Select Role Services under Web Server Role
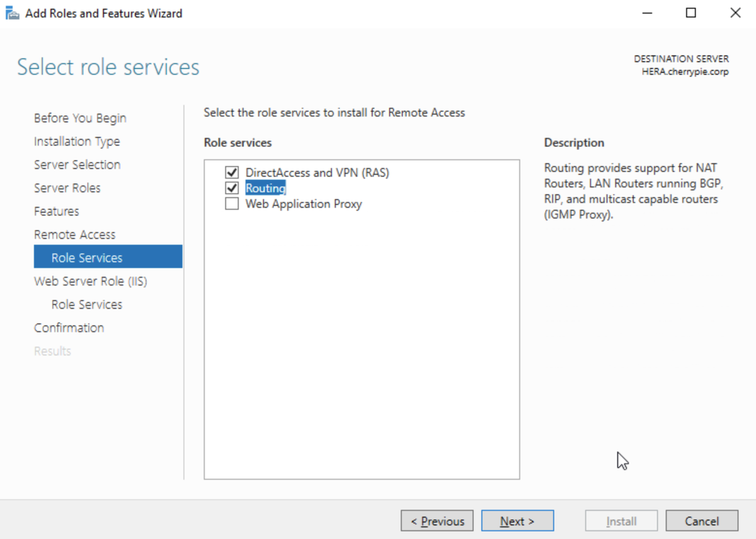Screen dimensions: 756x539 coord(86,304)
